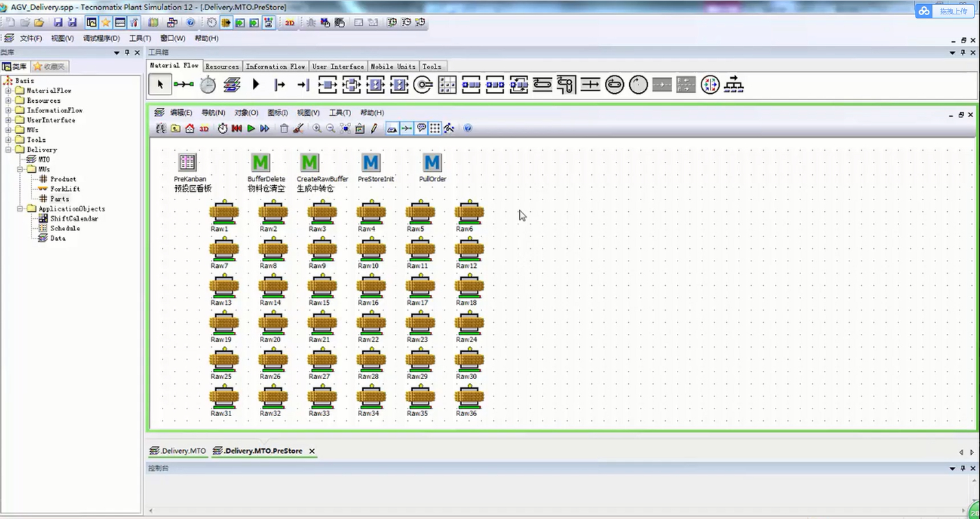Expand the Resources folder node
980x519 pixels.
point(8,101)
